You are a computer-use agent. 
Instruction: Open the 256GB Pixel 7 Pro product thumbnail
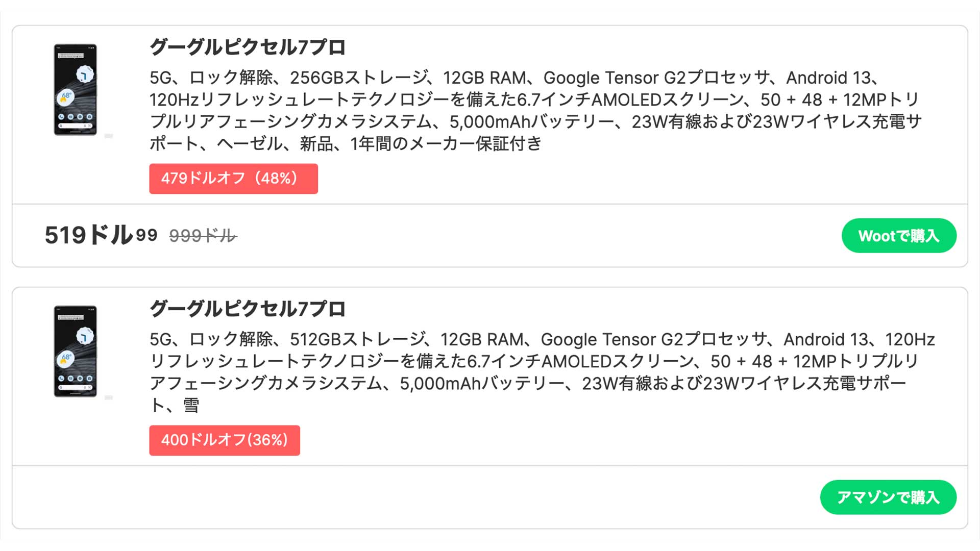(x=76, y=90)
